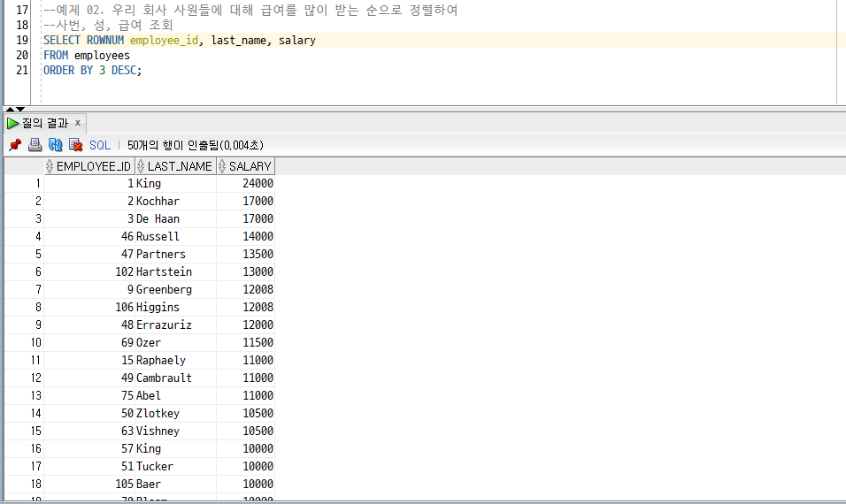The height and width of the screenshot is (504, 846).
Task: Select the Vishney last name cell
Action: coord(175,431)
